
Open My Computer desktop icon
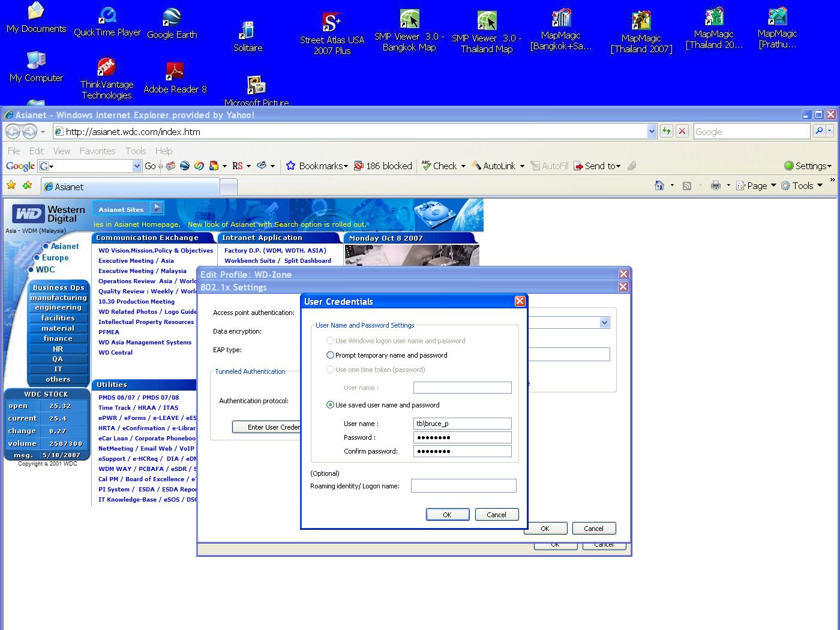(x=36, y=67)
